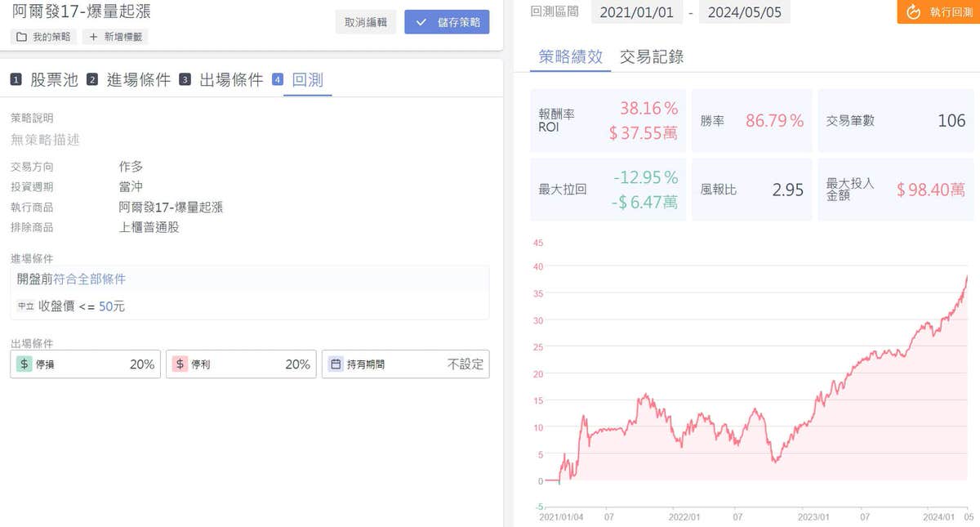Select the 策略績效 tab
Screen dimensions: 980x527
(x=571, y=56)
